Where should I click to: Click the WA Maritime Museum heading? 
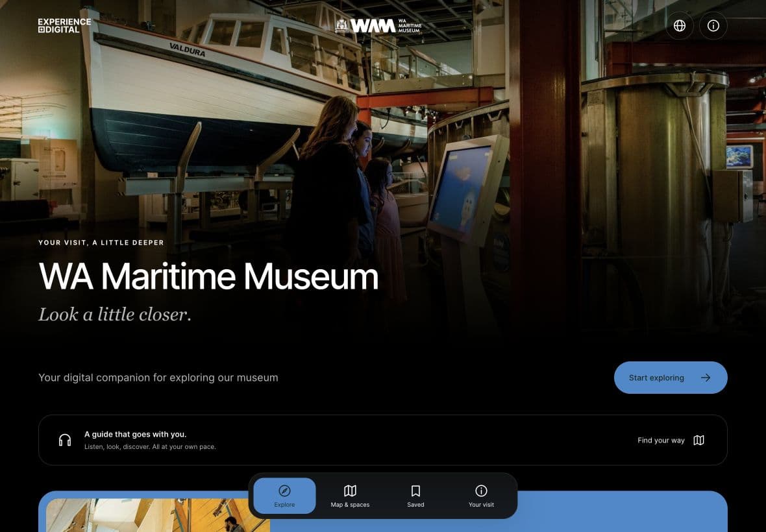click(x=208, y=276)
